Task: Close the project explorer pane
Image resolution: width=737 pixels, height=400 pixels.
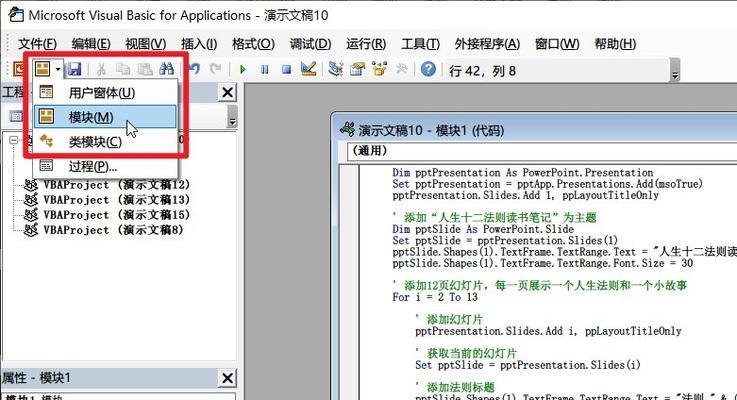Action: click(x=227, y=93)
